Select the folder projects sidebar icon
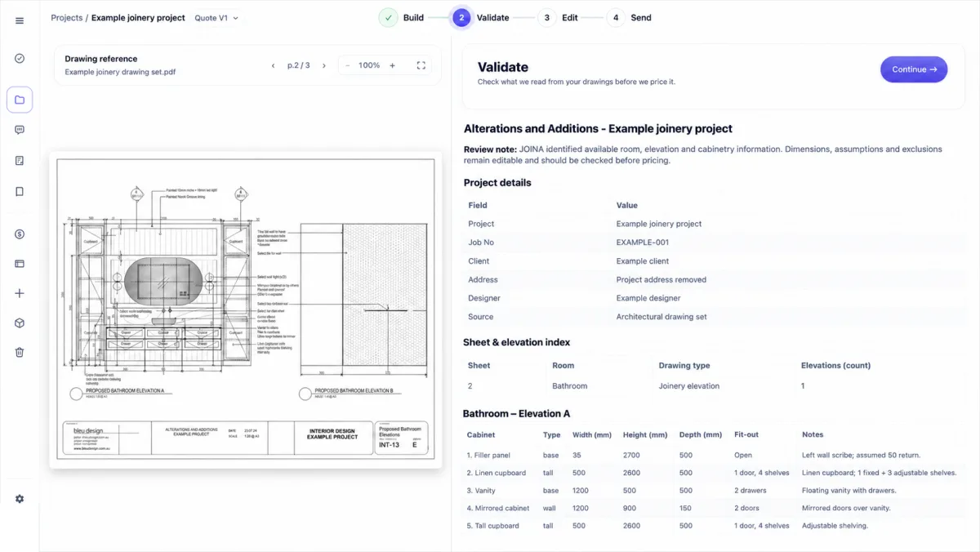Viewport: 980px width, 552px height. point(20,100)
